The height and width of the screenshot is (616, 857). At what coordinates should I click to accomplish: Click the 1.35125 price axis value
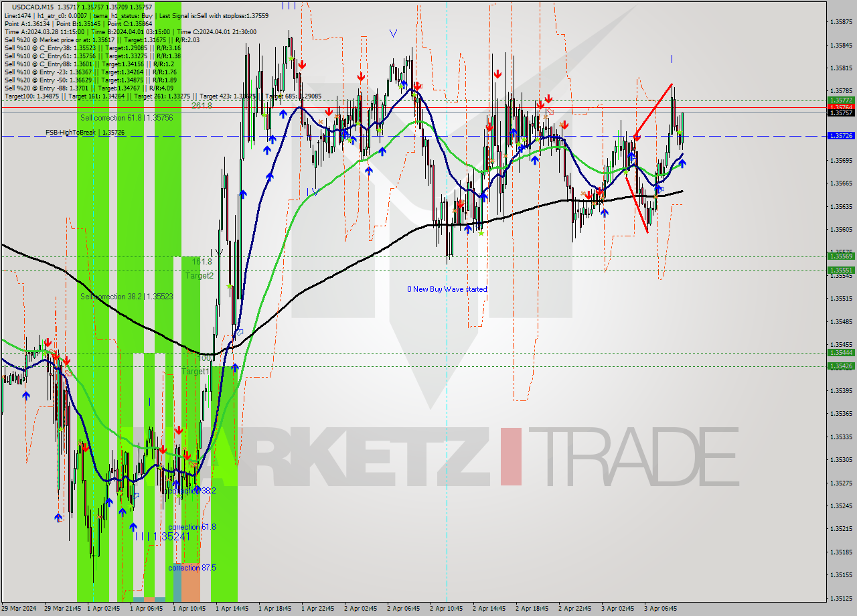(x=841, y=599)
